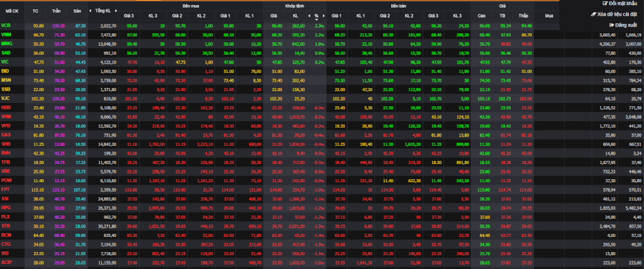Open SHB stock symbol

coord(6,144)
